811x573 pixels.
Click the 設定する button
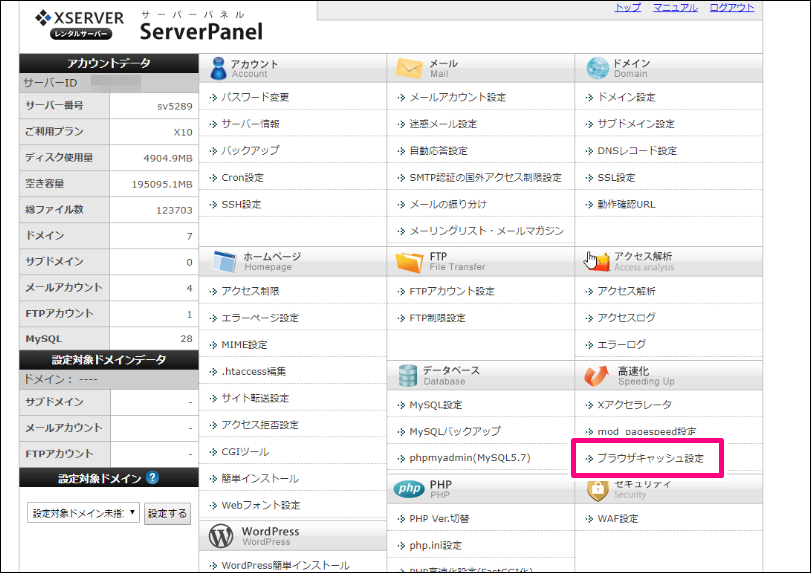coord(167,514)
